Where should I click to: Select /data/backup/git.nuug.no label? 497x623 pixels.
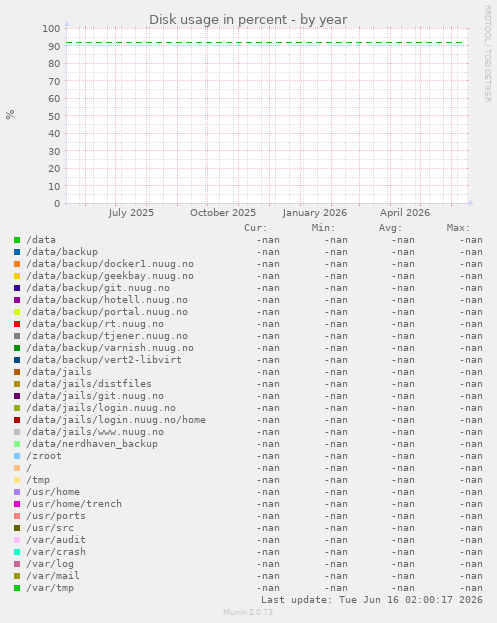click(x=98, y=288)
